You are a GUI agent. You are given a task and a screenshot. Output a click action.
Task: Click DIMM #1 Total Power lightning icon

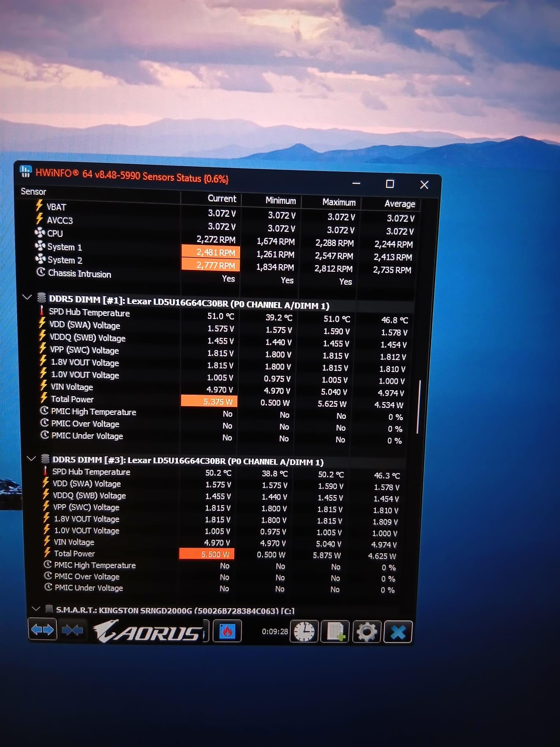pos(44,398)
